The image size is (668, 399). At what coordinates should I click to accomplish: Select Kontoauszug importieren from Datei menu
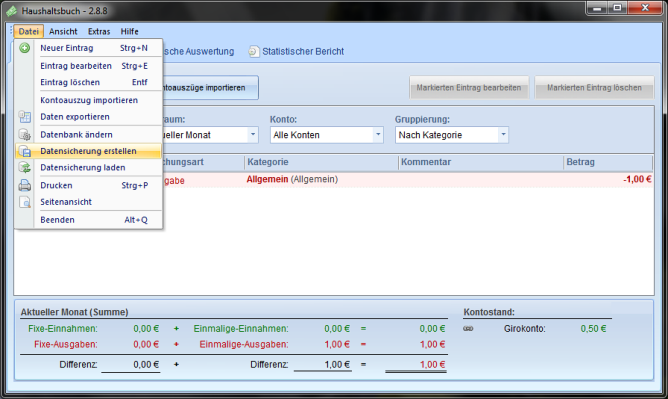tap(89, 100)
